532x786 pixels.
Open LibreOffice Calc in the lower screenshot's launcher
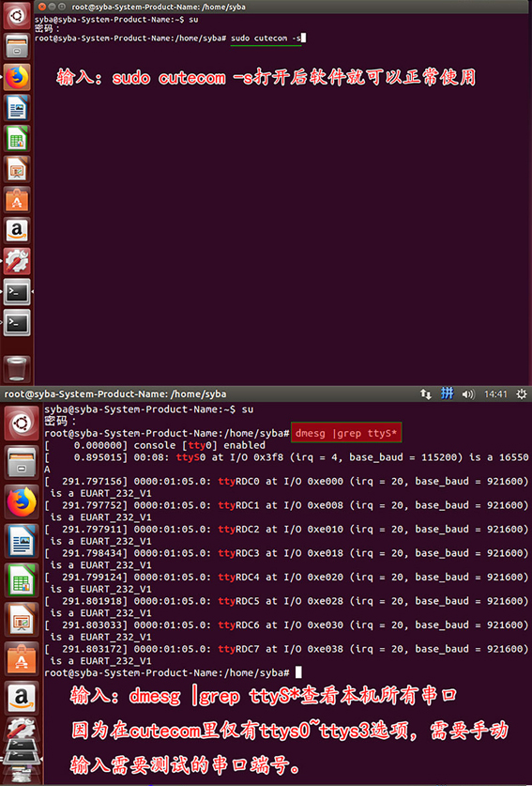[x=21, y=580]
